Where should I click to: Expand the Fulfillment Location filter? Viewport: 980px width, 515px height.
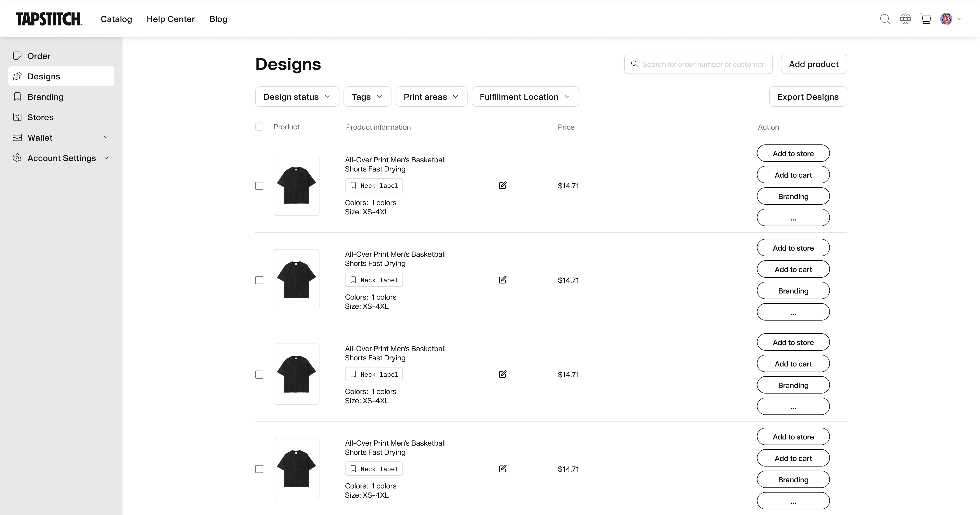(525, 97)
